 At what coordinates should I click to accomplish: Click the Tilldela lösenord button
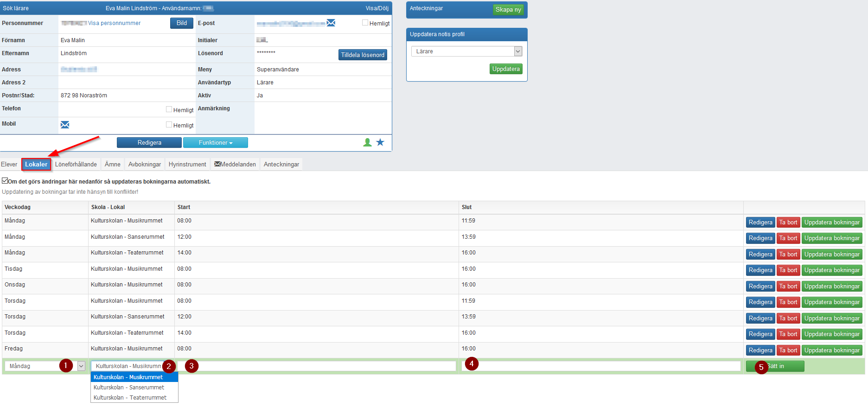[x=363, y=55]
